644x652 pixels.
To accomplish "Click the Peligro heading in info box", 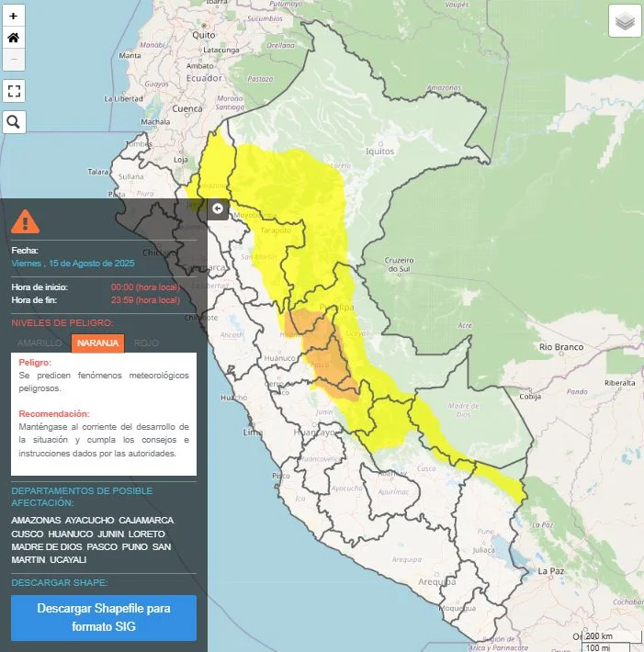I will pyautogui.click(x=35, y=363).
